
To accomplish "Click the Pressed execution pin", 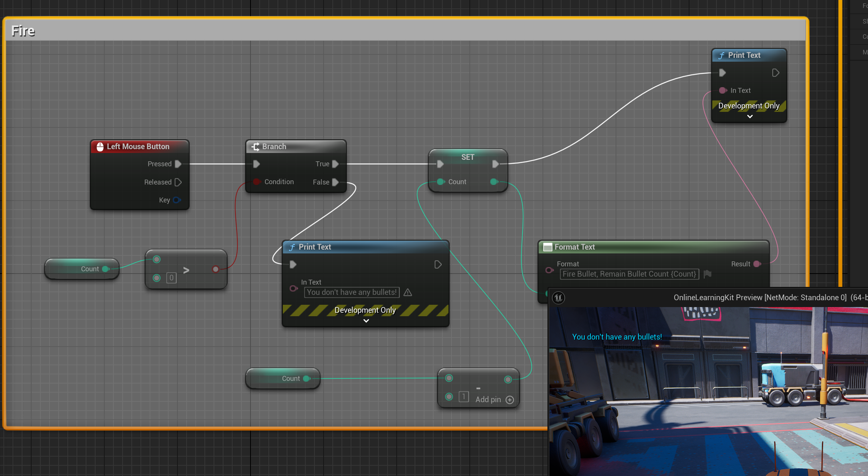I will tap(178, 164).
